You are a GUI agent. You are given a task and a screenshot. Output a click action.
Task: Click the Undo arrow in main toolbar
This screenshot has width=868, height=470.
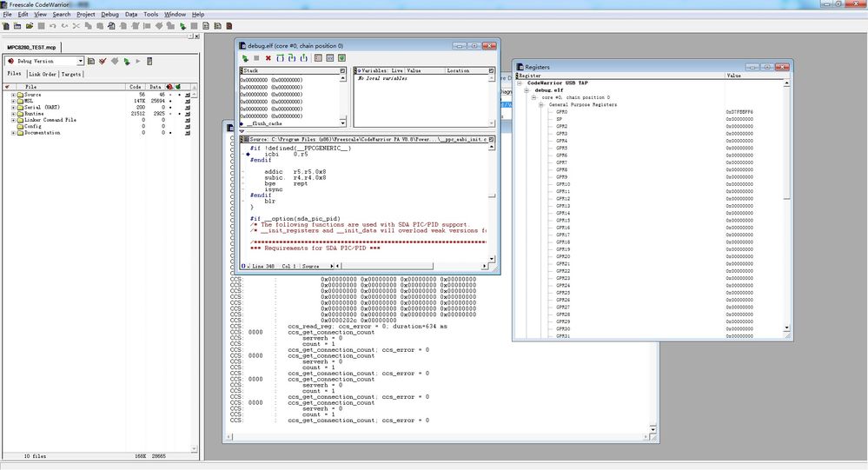pyautogui.click(x=53, y=26)
